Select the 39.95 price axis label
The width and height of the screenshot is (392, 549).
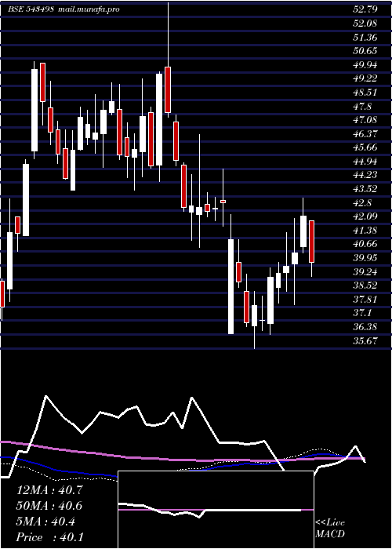pos(365,258)
